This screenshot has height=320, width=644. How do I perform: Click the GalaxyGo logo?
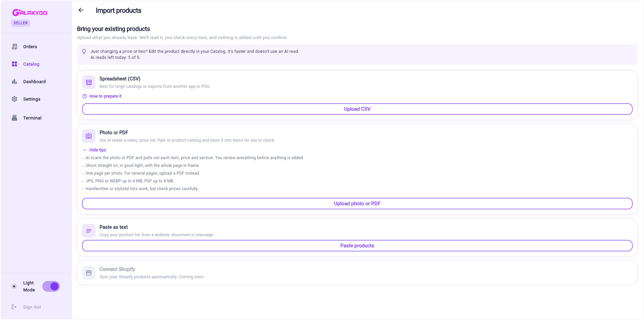point(30,12)
